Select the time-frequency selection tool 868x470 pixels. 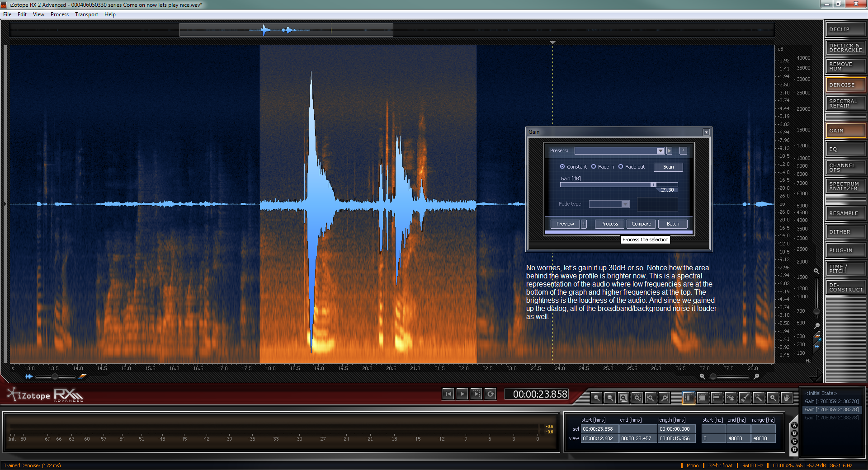[x=703, y=398]
